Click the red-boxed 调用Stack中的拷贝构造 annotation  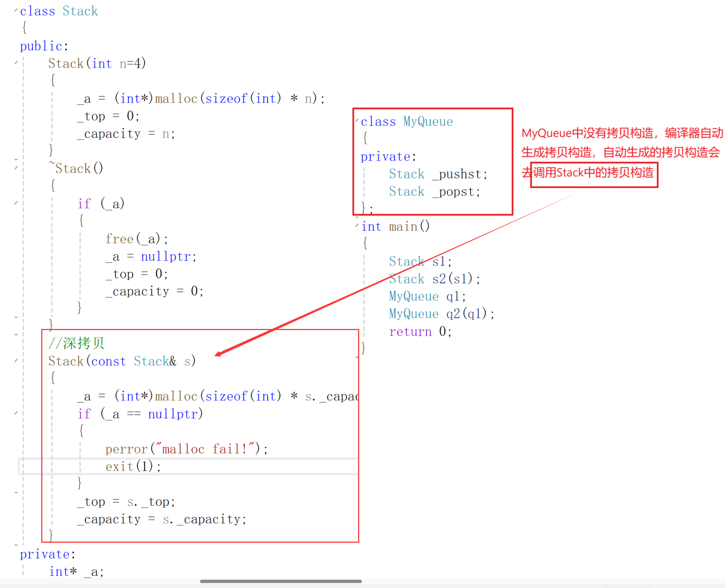[594, 173]
